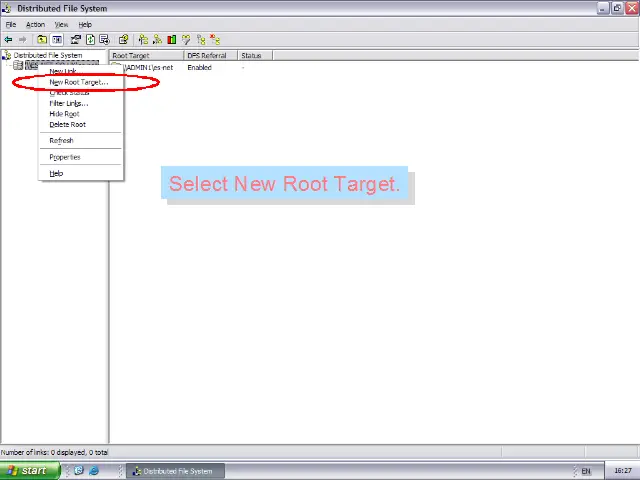Toggle the Show/Hide Console Tree icon

point(57,40)
